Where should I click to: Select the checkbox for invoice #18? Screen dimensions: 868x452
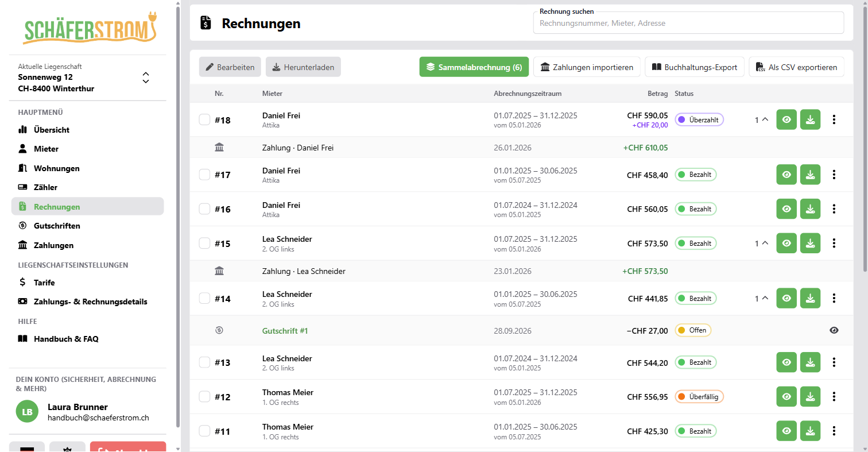point(204,120)
